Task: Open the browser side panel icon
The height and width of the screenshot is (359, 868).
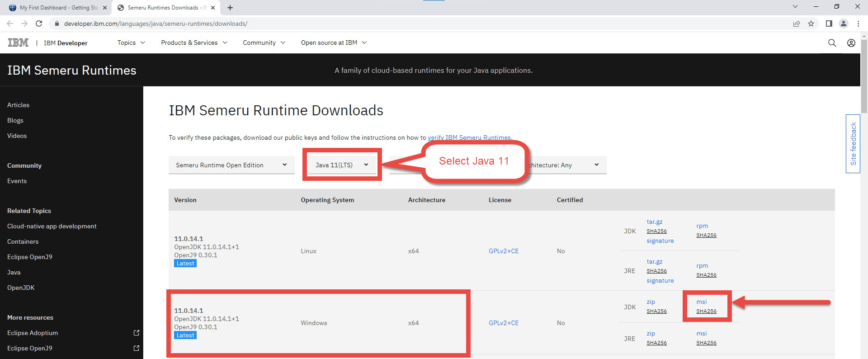Action: [829, 24]
